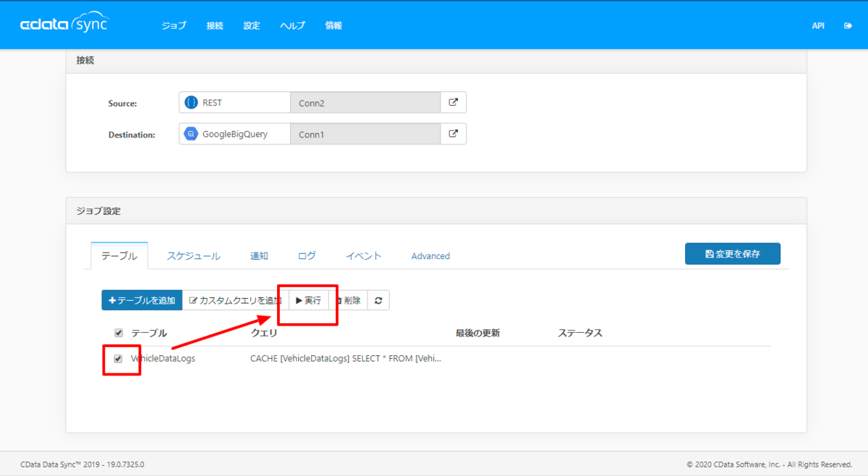Click the クエリ column header
The image size is (868, 476).
tap(264, 333)
